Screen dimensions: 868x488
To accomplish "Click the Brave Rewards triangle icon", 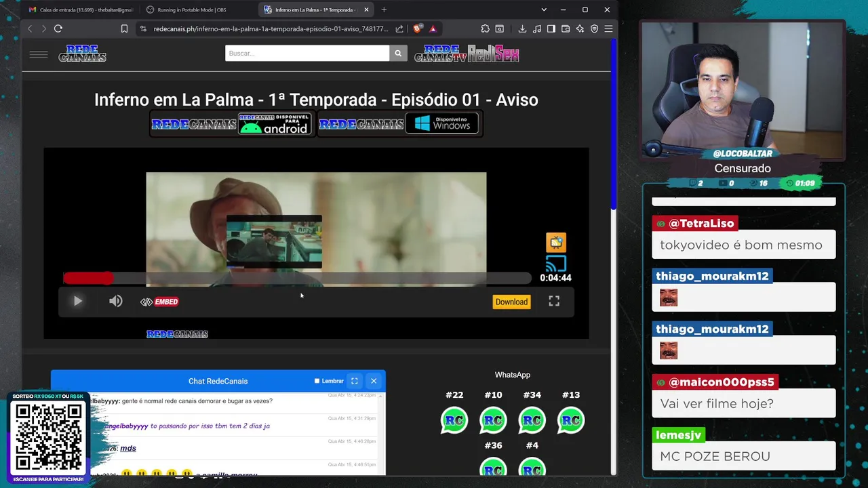I will (x=433, y=28).
